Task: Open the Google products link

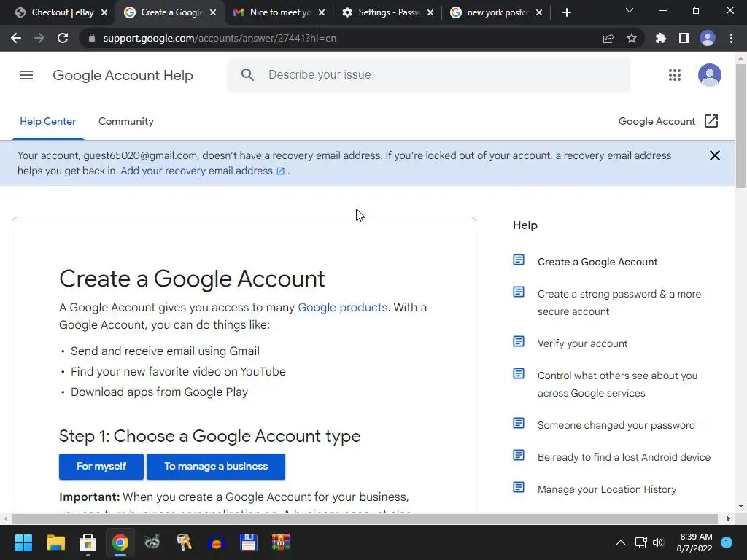Action: pyautogui.click(x=343, y=308)
